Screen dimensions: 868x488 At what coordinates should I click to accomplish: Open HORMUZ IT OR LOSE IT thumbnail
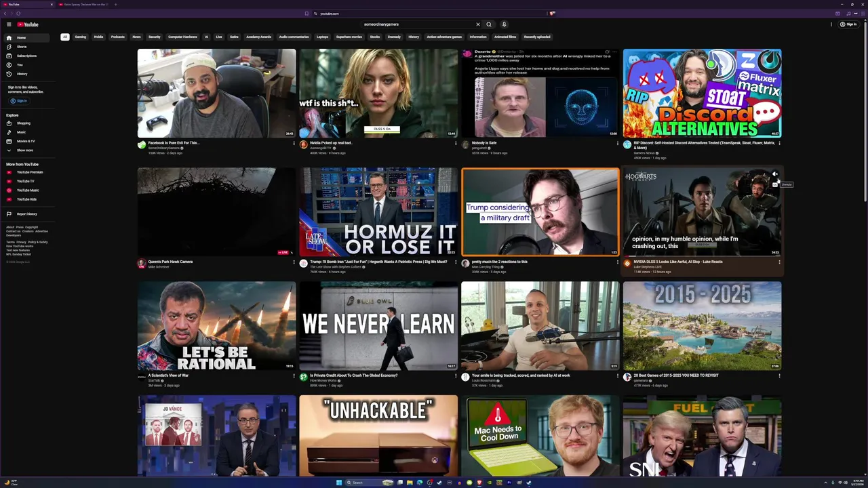(x=378, y=212)
